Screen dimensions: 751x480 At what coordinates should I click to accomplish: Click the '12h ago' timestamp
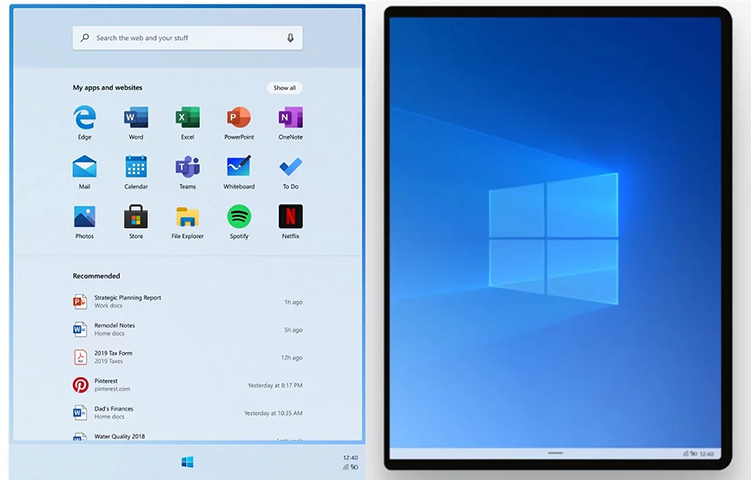coord(292,358)
